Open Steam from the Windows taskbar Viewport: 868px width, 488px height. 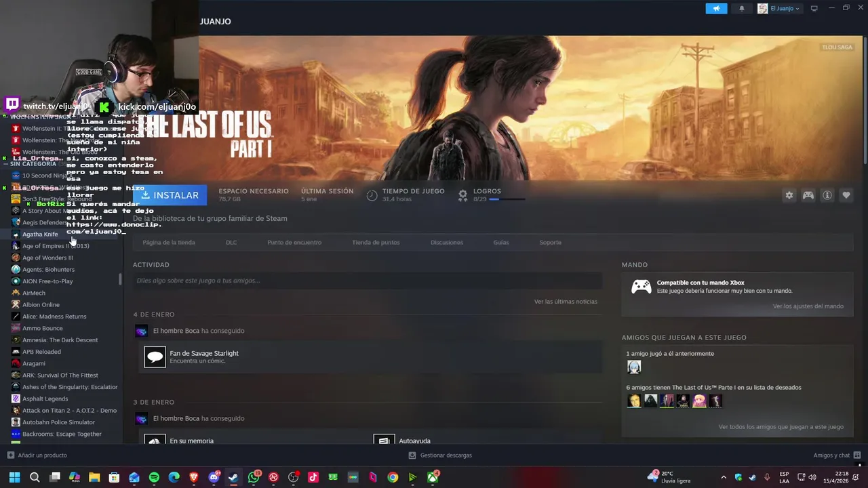point(233,478)
